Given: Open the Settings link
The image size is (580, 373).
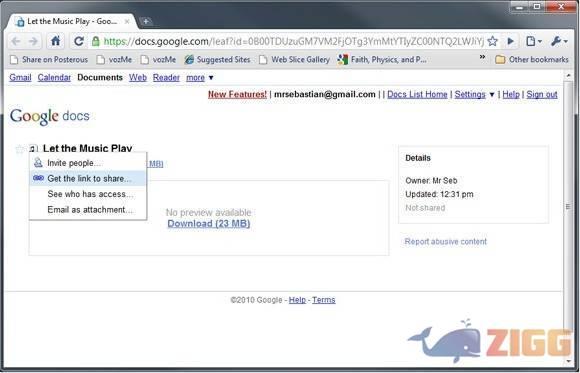Looking at the screenshot, I should (470, 94).
